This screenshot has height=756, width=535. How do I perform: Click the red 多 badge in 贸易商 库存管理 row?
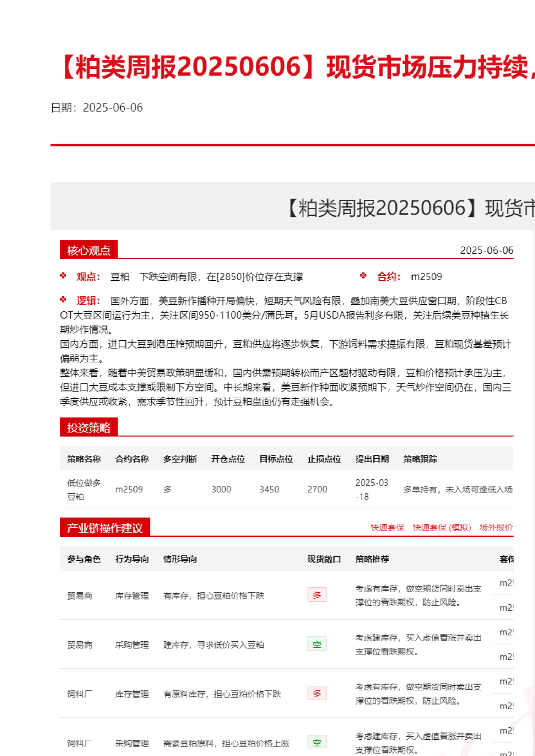click(317, 595)
